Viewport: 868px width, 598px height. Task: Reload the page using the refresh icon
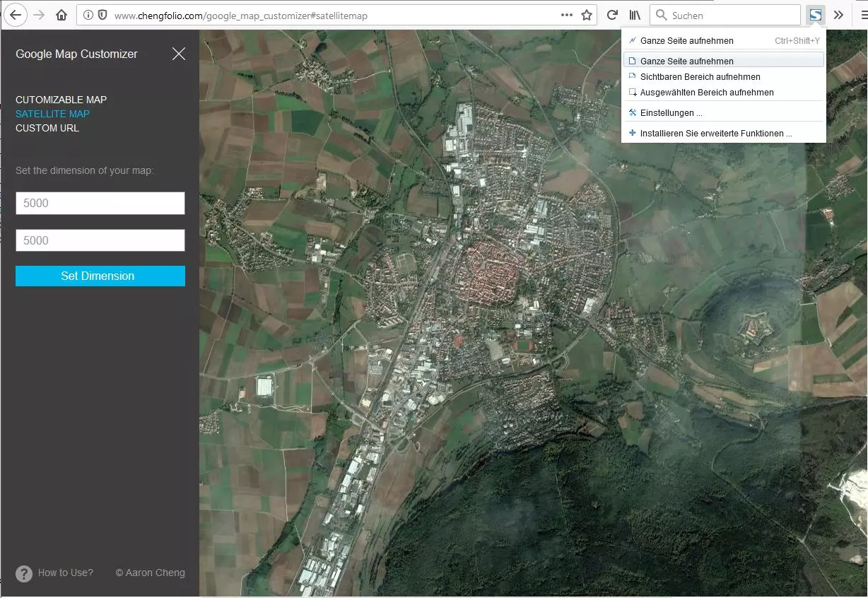(x=612, y=15)
